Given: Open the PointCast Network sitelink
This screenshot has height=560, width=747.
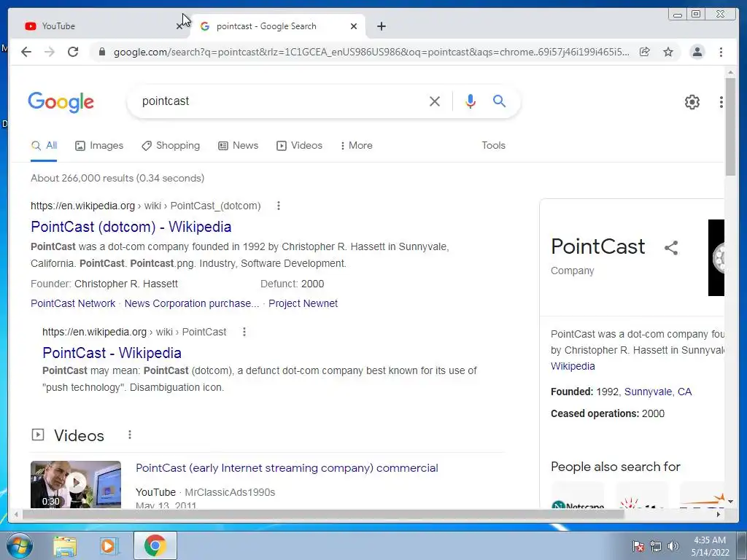Looking at the screenshot, I should click(x=73, y=303).
